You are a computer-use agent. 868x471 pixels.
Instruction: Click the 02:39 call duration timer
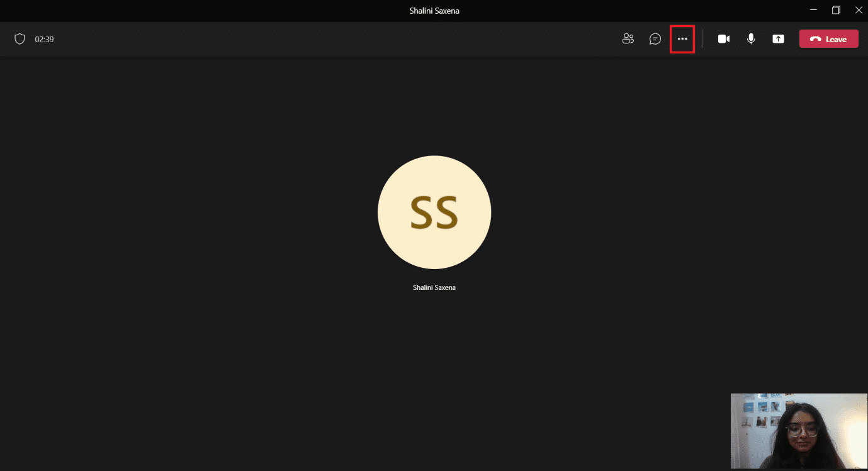(44, 39)
